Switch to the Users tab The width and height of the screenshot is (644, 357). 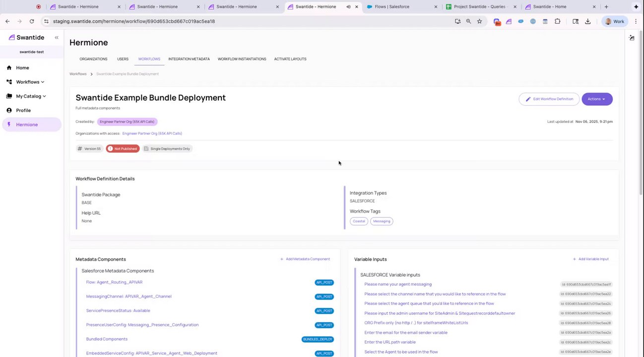point(123,59)
